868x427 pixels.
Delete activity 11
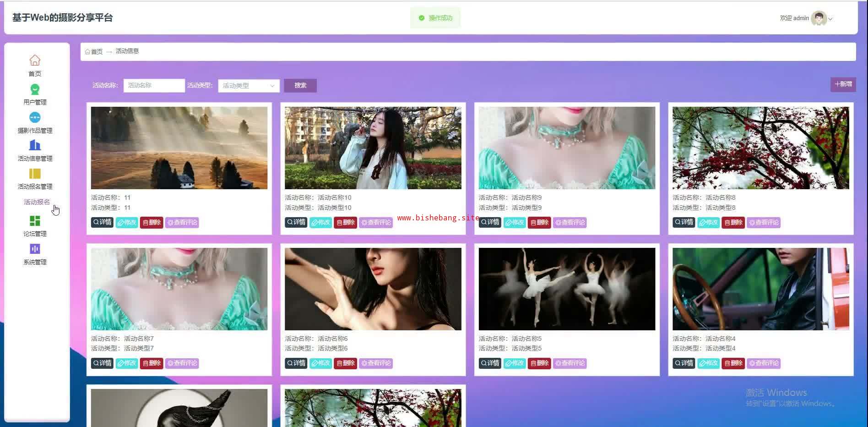152,223
